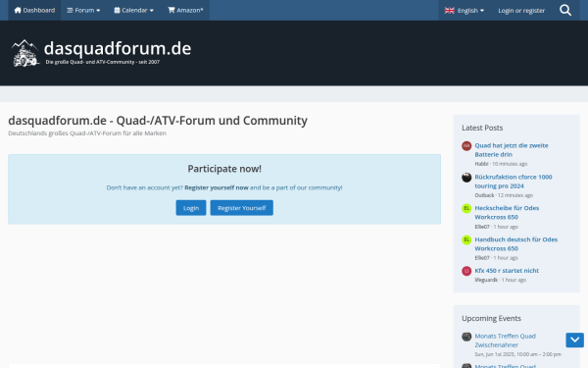Click lifeguardk's pink avatar icon

466,271
